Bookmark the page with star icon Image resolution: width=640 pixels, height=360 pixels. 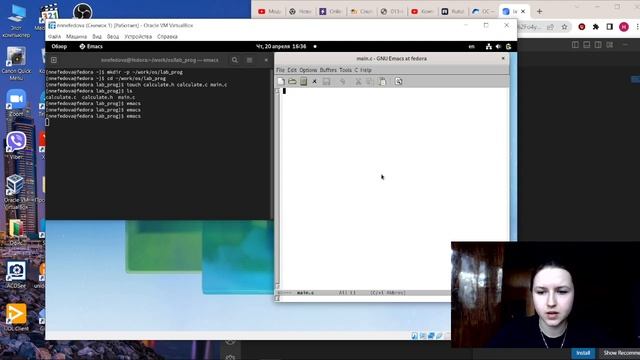(564, 27)
